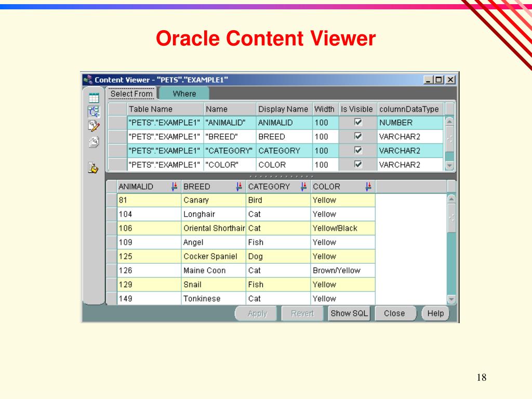The height and width of the screenshot is (399, 532).
Task: Uncheck Is Visible for ANIMALID row
Action: coord(357,123)
